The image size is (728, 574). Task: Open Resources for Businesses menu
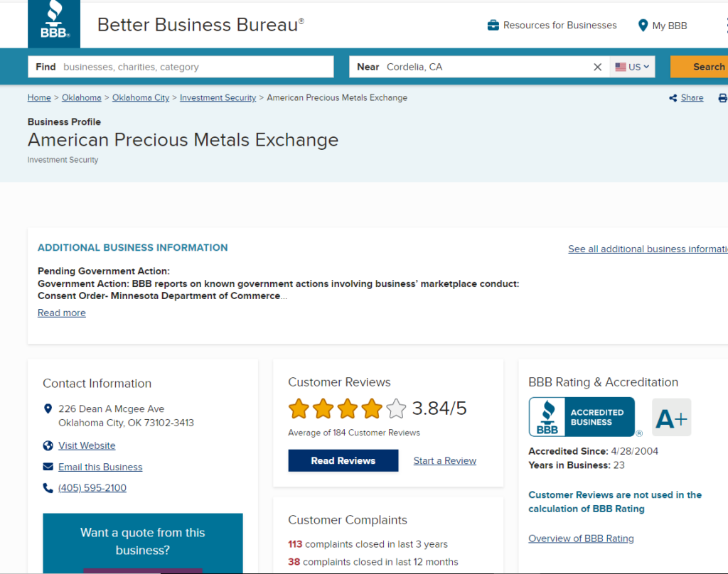coord(552,25)
